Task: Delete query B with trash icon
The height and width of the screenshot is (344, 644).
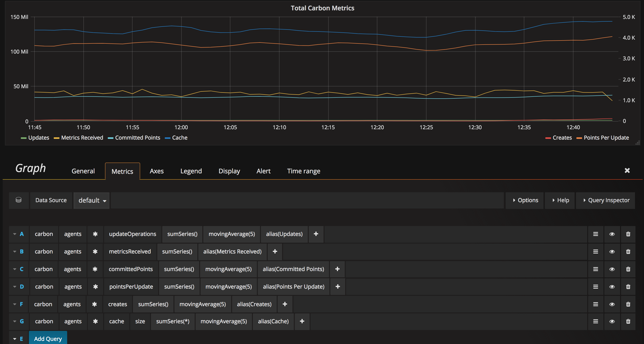Action: point(628,251)
